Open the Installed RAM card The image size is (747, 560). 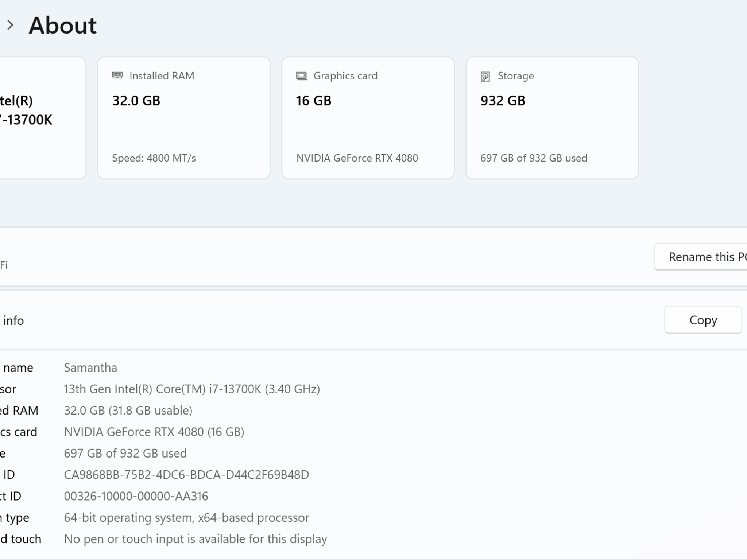(184, 118)
